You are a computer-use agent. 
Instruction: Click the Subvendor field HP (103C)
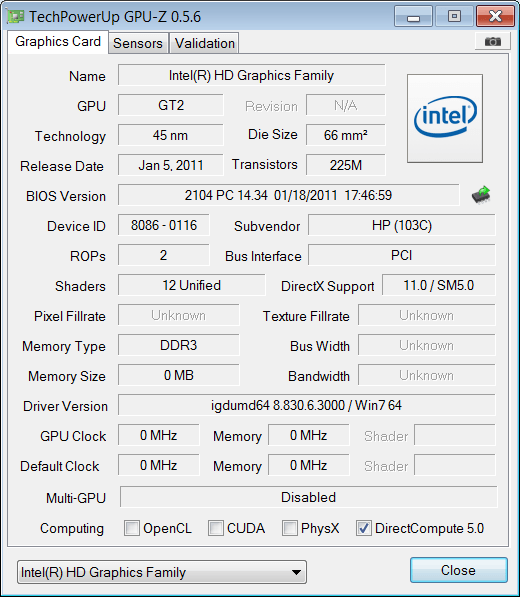click(402, 225)
